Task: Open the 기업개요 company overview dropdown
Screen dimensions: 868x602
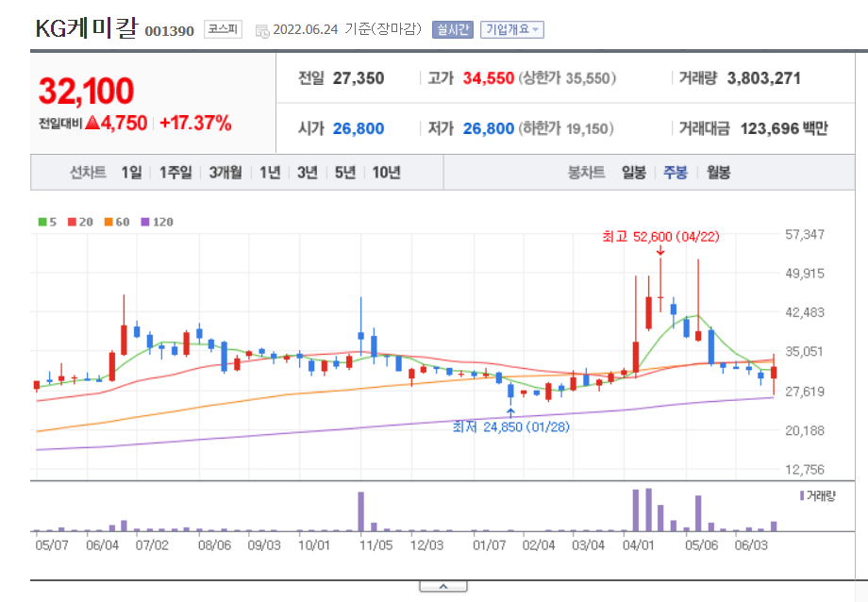Action: pos(512,29)
